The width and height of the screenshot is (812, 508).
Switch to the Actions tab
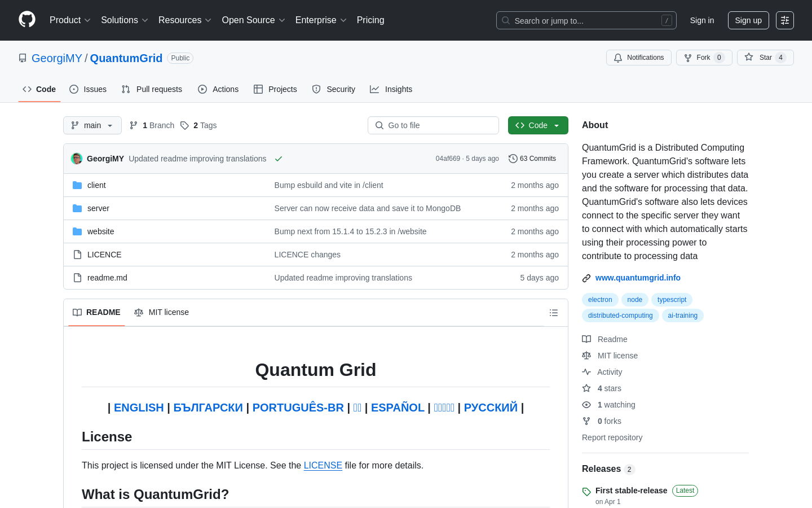(218, 89)
